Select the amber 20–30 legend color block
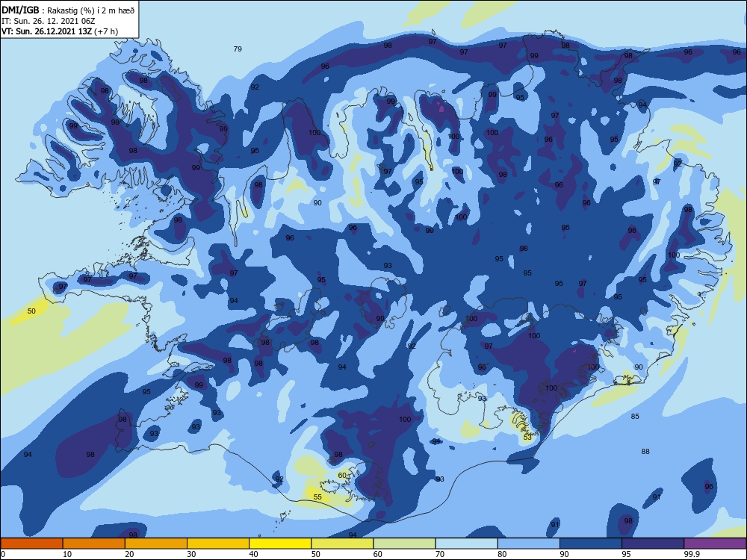Screen dimensions: 747x560 156,544
